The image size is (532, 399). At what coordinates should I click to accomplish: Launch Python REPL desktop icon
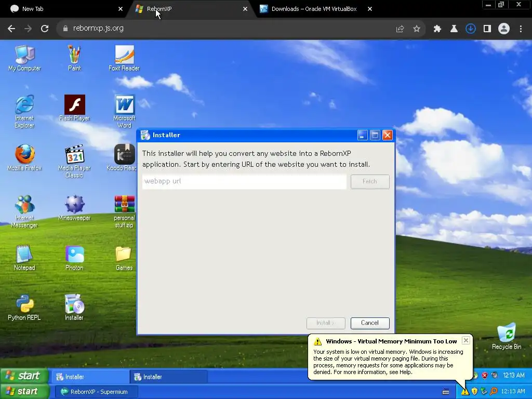click(24, 308)
